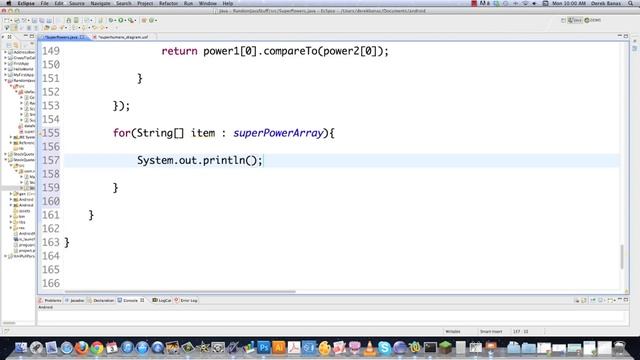Switch to the Problems tab

(50, 300)
